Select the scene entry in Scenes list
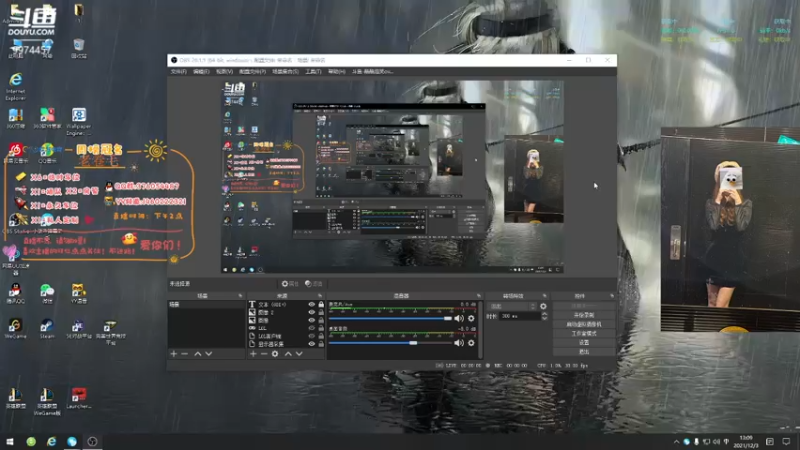 pyautogui.click(x=206, y=304)
